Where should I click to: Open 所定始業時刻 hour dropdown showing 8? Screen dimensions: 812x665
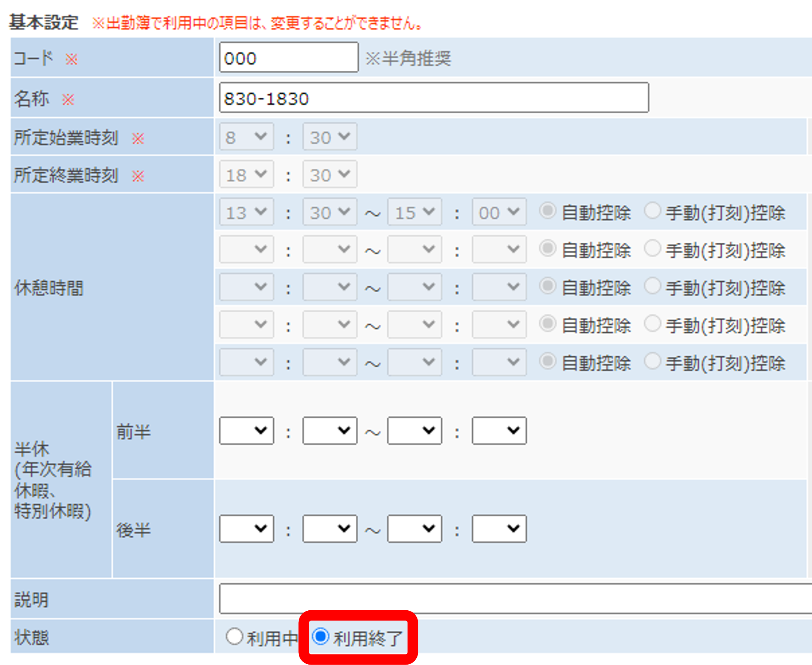tap(246, 137)
